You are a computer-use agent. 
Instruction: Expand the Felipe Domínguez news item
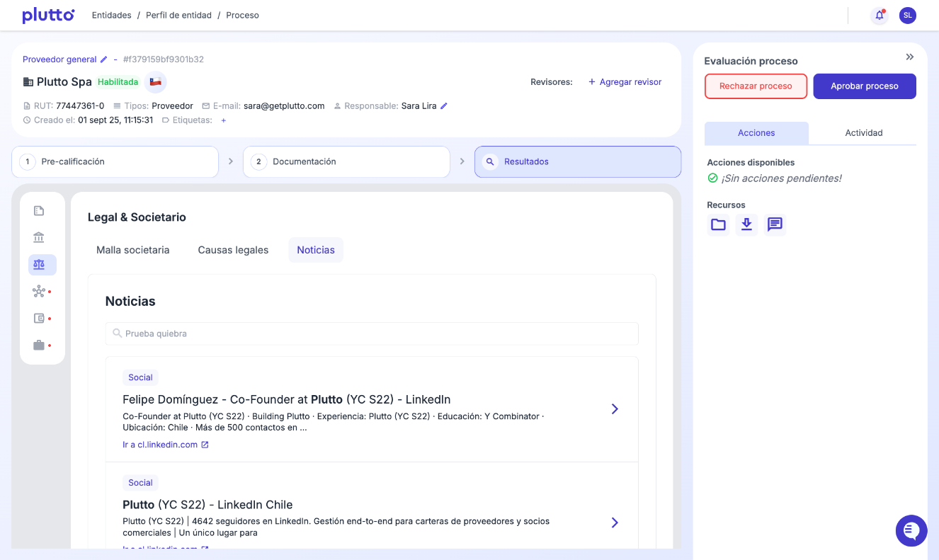pos(615,409)
